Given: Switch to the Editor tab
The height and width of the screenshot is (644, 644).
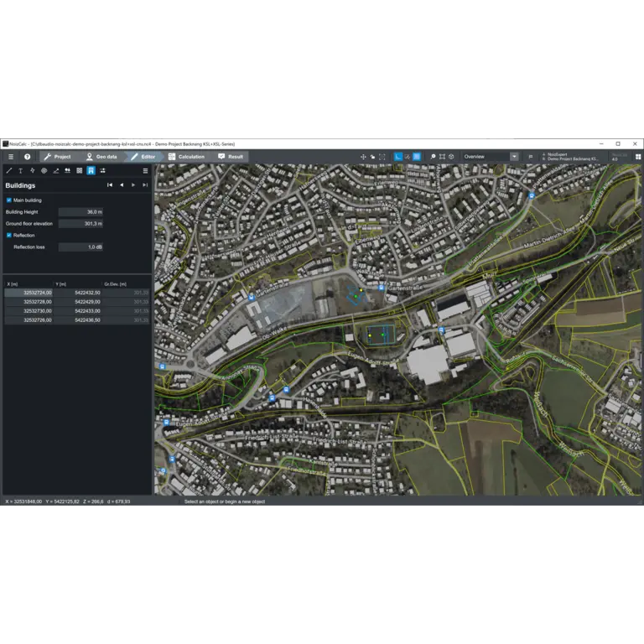Looking at the screenshot, I should click(x=143, y=157).
